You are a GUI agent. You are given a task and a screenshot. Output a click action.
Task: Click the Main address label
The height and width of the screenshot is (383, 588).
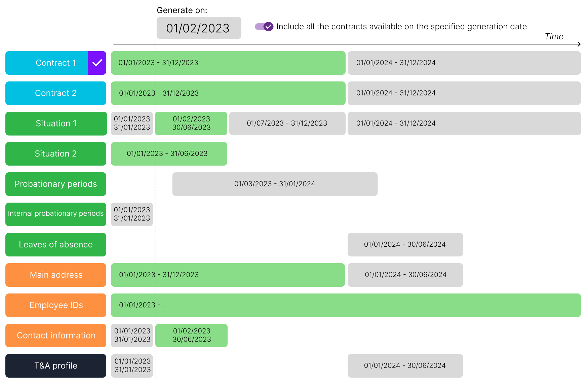click(56, 275)
